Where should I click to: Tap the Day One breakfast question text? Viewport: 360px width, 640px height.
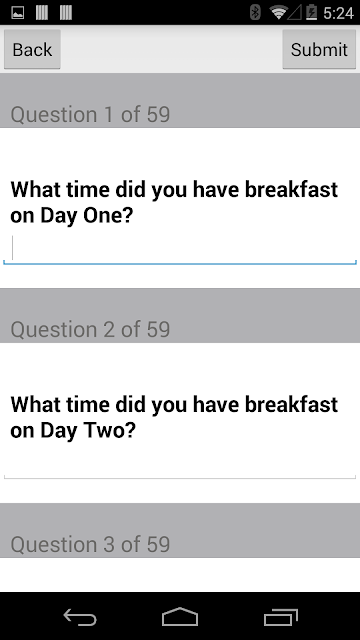point(174,202)
